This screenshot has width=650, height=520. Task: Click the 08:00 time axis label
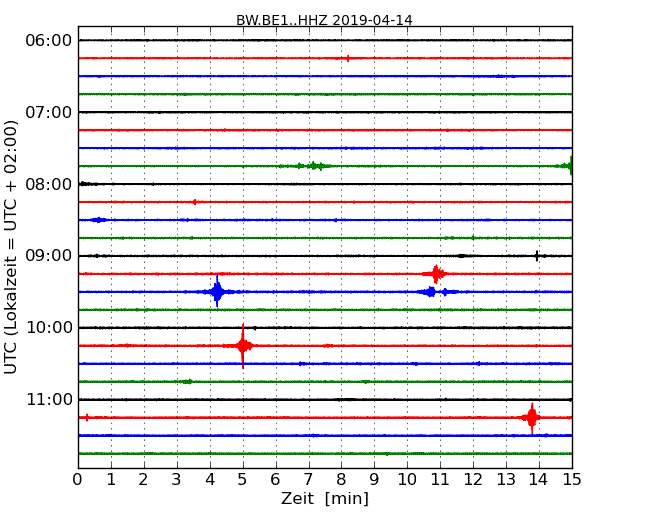(49, 184)
